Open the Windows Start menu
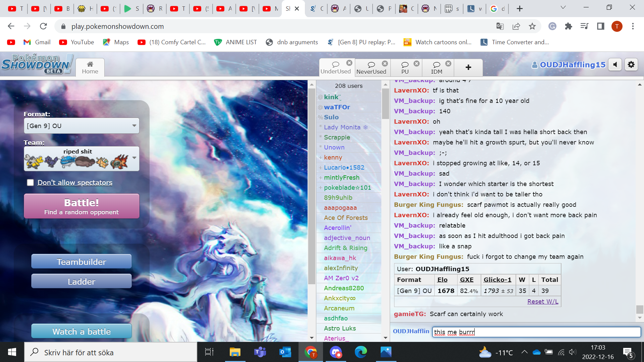 coord(12,352)
